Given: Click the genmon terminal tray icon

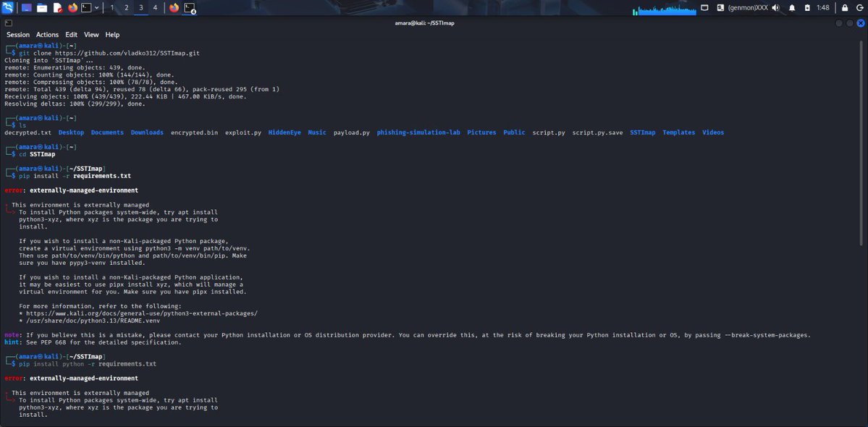Looking at the screenshot, I should coord(720,8).
